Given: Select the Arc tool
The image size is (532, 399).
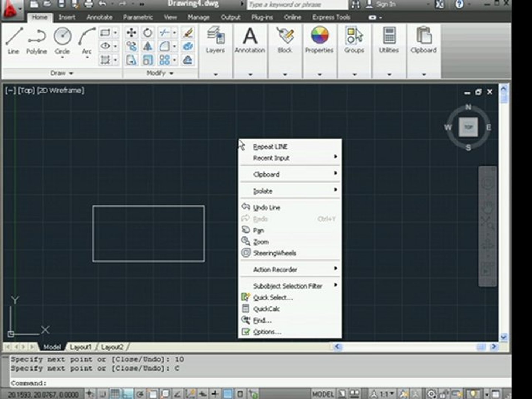Looking at the screenshot, I should point(86,41).
